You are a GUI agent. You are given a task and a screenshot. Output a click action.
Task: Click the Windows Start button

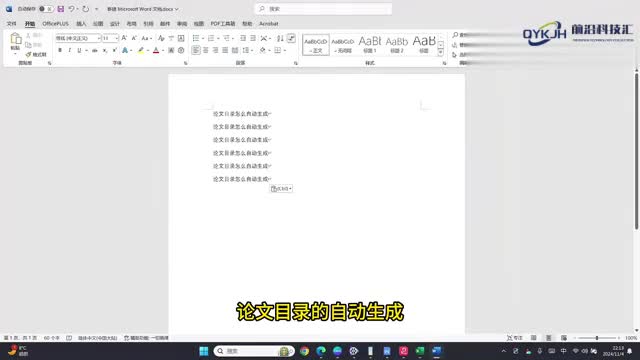click(x=204, y=351)
